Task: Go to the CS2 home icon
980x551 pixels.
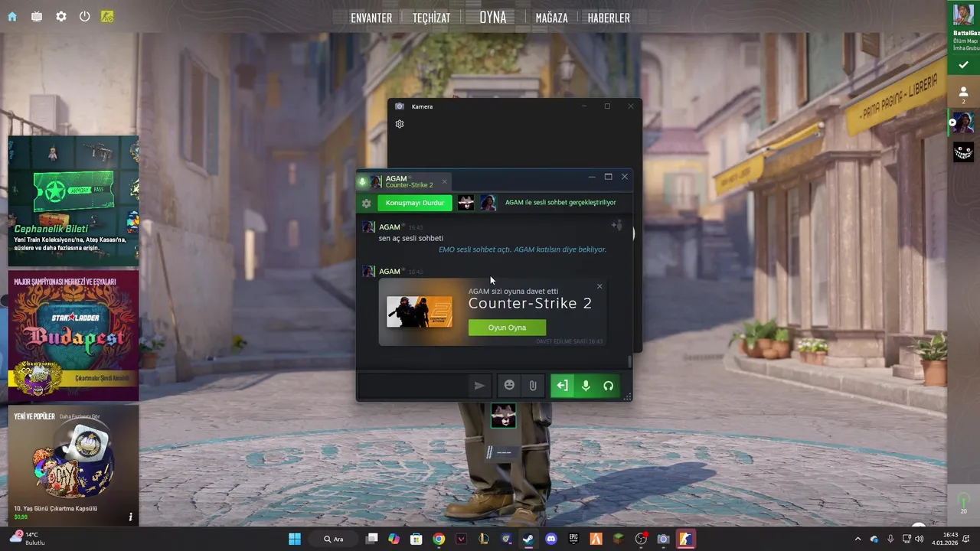Action: pyautogui.click(x=12, y=16)
